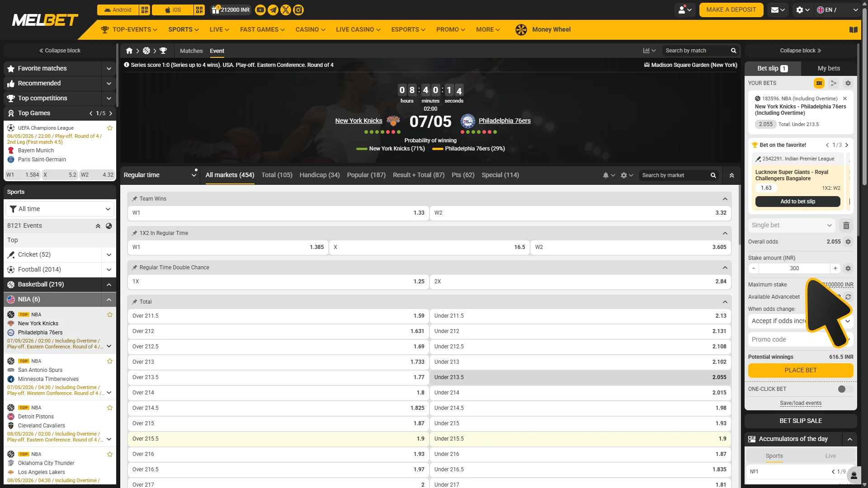Click the coupon ticket icon in bet slip
This screenshot has height=488, width=868.
819,83
